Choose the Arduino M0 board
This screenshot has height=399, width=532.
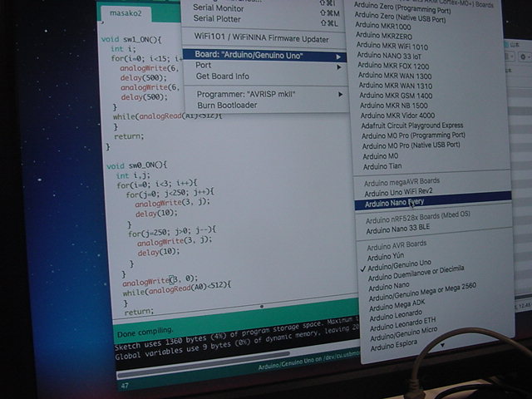coord(381,156)
